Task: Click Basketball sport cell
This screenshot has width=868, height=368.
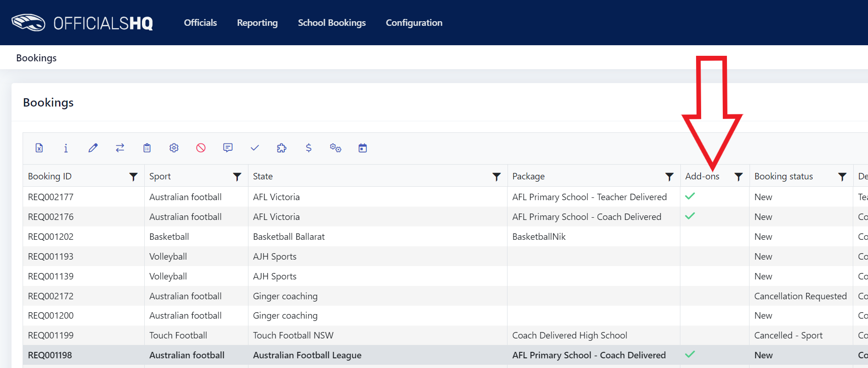Action: 169,237
